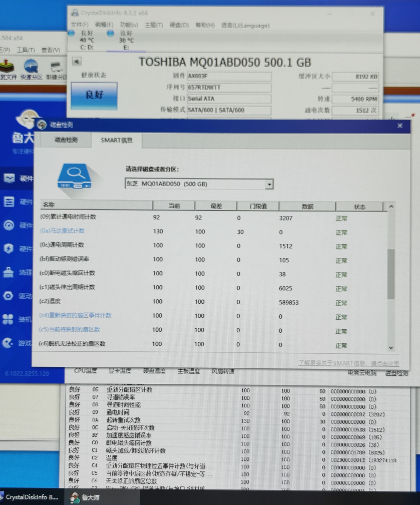Sort SMART table by 门限值 column
Viewport: 420px width, 505px height.
(x=258, y=206)
